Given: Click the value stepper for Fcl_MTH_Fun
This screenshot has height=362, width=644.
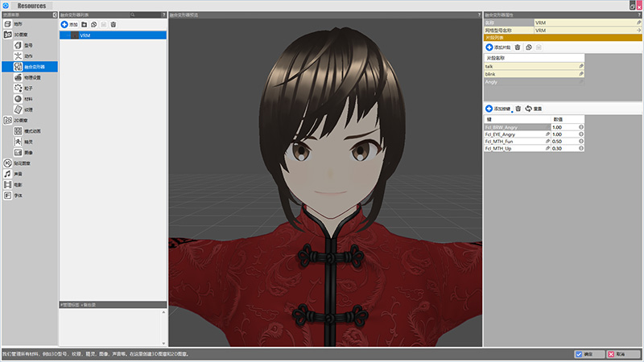Looking at the screenshot, I should [581, 141].
